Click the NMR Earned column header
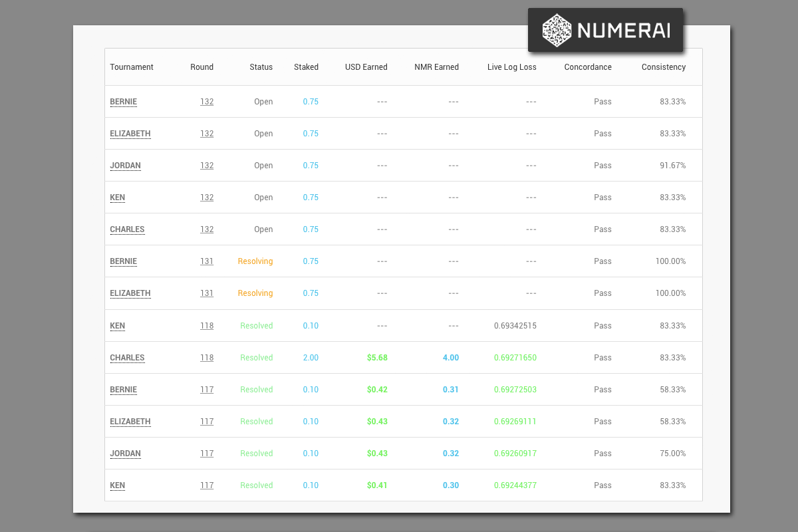 pos(437,67)
